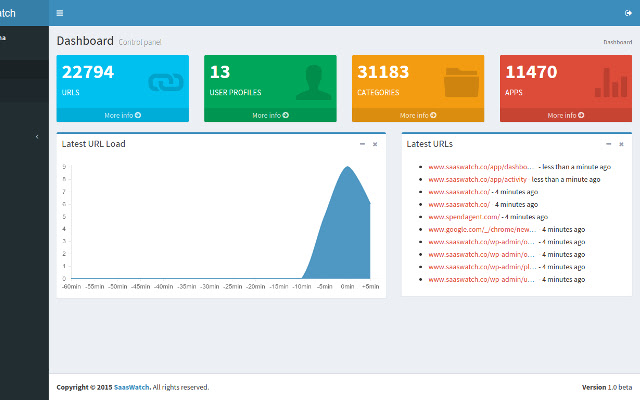Click the SaasWatch link in the footer

[x=131, y=387]
